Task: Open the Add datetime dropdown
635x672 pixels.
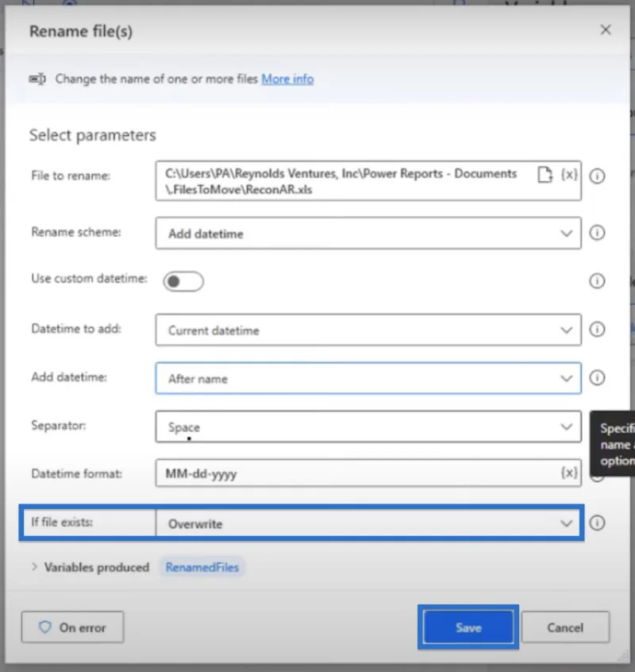Action: pyautogui.click(x=368, y=378)
